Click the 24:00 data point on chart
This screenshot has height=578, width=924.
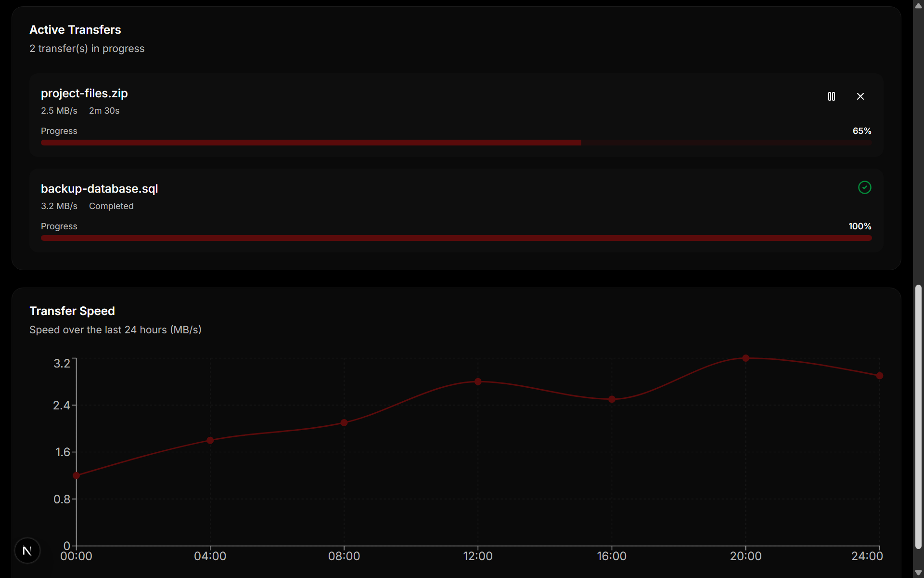point(879,376)
